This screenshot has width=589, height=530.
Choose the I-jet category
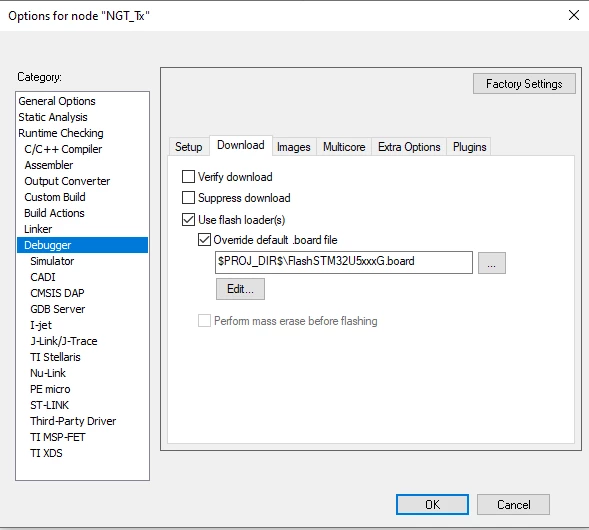click(82, 325)
